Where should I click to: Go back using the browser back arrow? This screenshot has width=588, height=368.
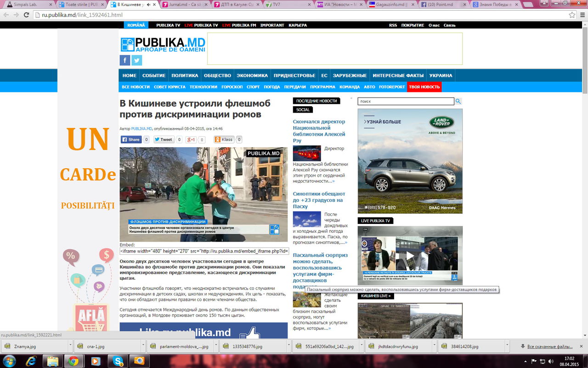[6, 15]
